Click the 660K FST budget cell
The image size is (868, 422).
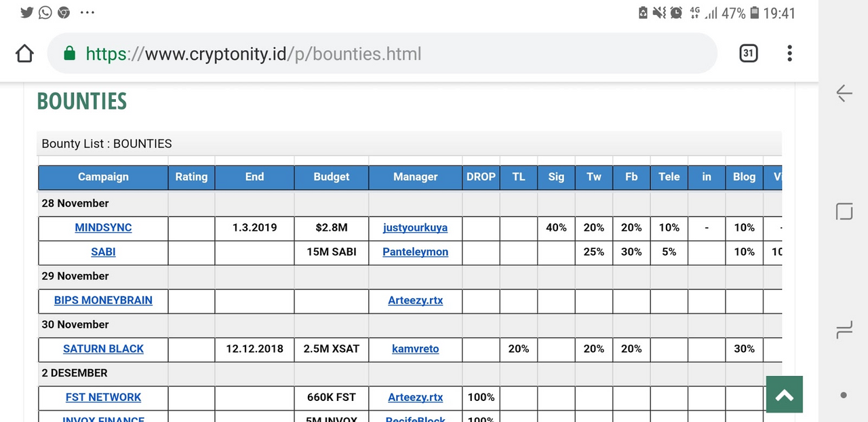point(332,398)
